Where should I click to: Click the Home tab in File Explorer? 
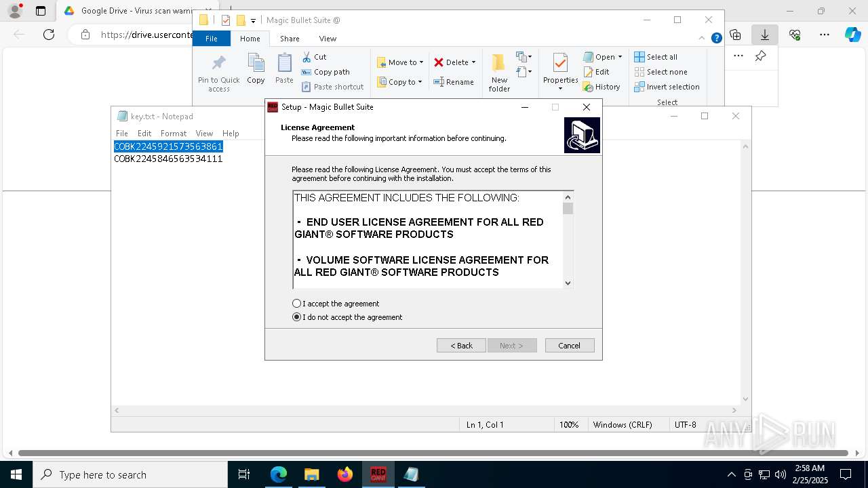[x=250, y=39]
